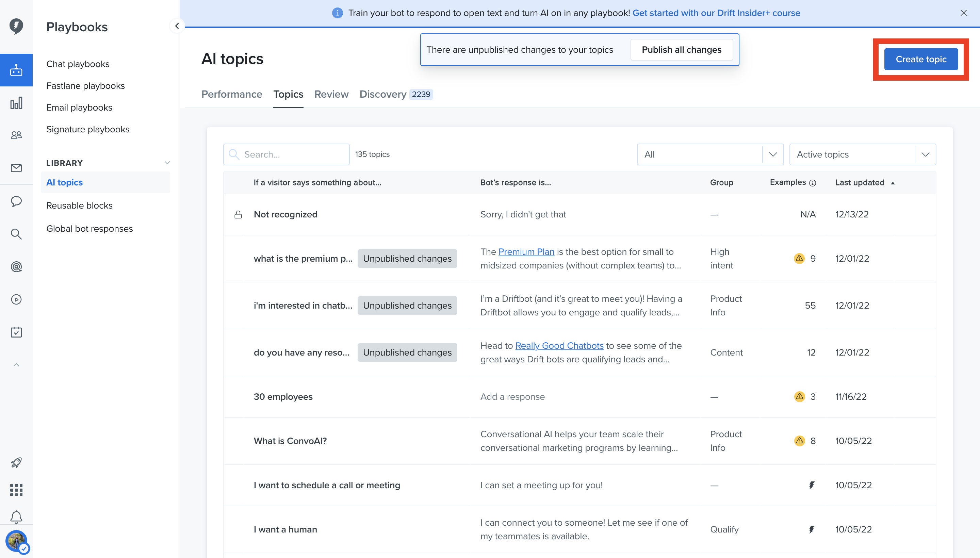Click the Create topic button

[x=920, y=60]
